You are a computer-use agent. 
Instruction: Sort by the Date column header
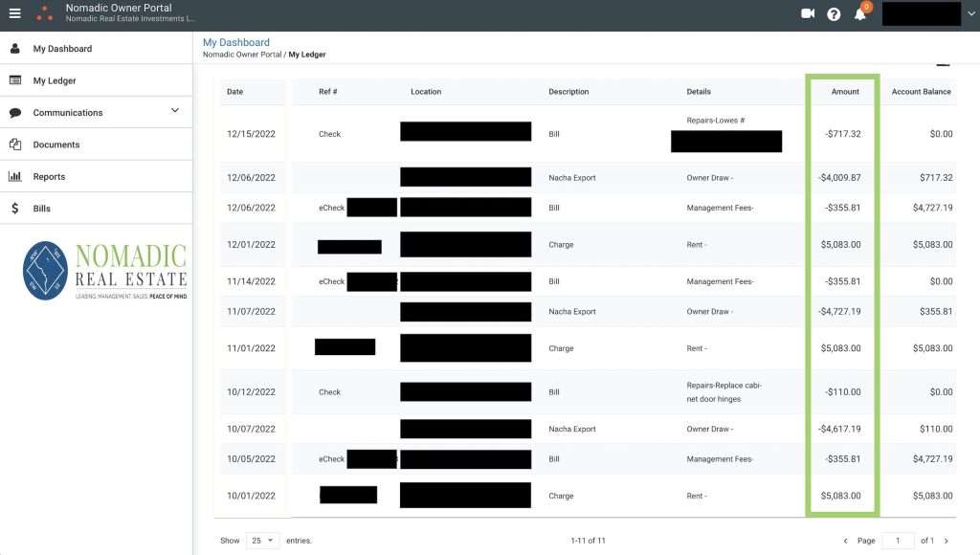pos(234,92)
